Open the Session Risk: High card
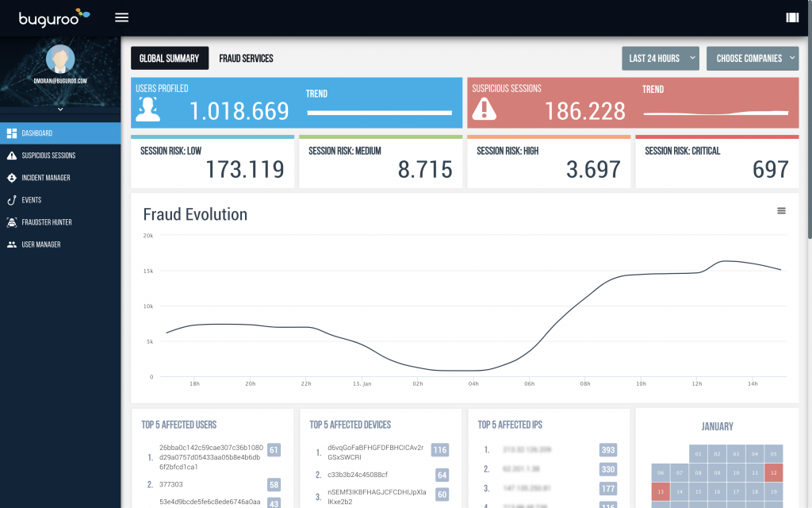The width and height of the screenshot is (812, 508). pos(548,162)
